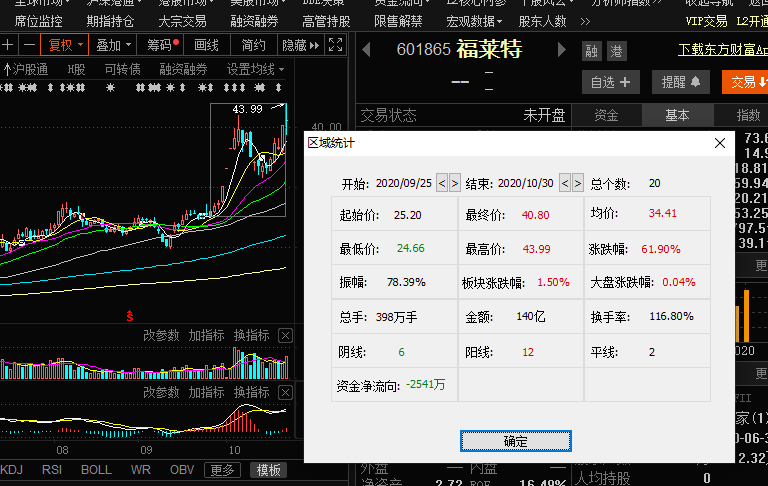This screenshot has height=486, width=768.
Task: Open the 设置均线 moving average dropdown
Action: click(x=254, y=69)
